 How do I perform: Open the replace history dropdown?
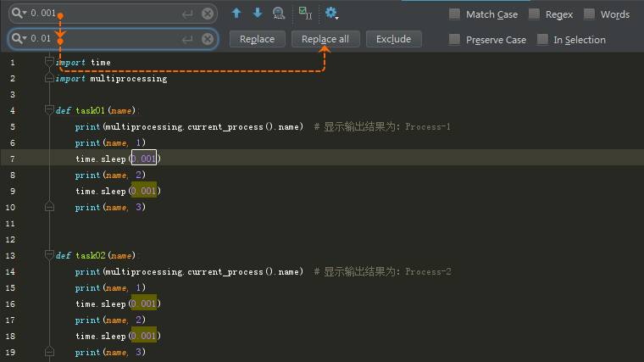[19, 39]
